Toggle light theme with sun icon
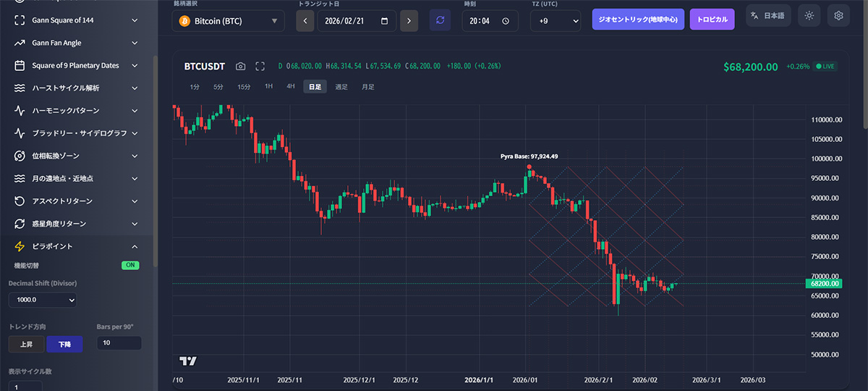The image size is (868, 391). coord(809,15)
